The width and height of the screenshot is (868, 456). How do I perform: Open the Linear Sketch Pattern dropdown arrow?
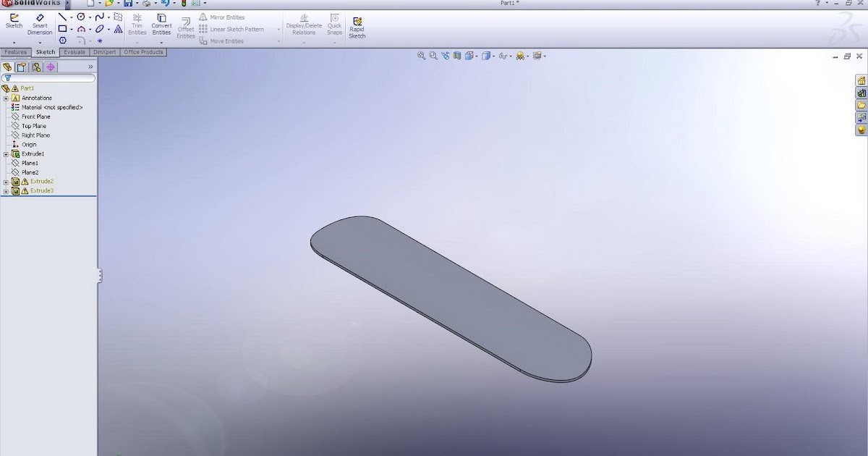pyautogui.click(x=277, y=29)
